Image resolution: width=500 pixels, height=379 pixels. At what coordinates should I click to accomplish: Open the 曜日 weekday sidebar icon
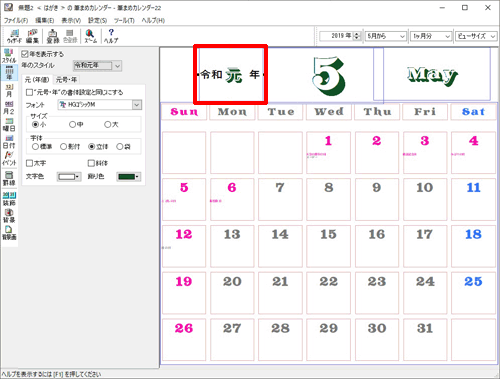pos(9,125)
